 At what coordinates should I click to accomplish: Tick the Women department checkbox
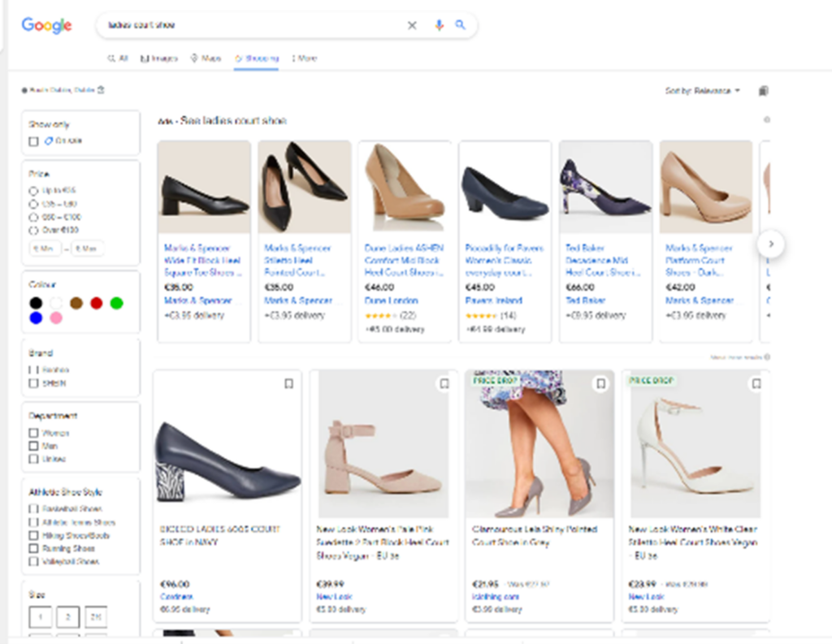33,433
